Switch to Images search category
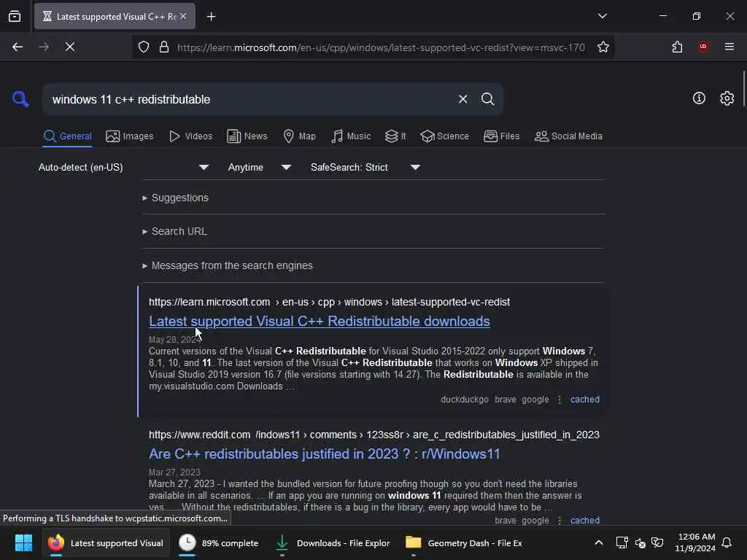 (x=130, y=136)
